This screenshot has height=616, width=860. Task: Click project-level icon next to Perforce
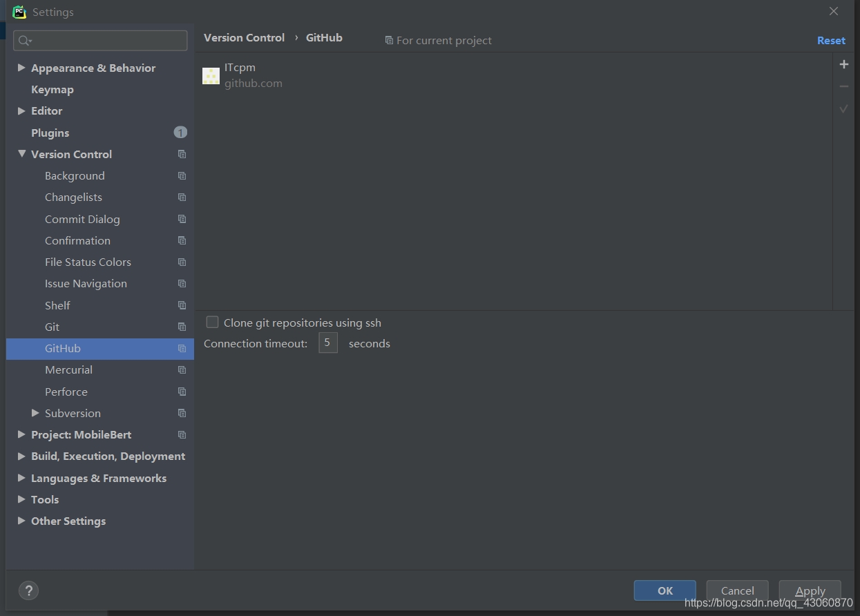182,392
